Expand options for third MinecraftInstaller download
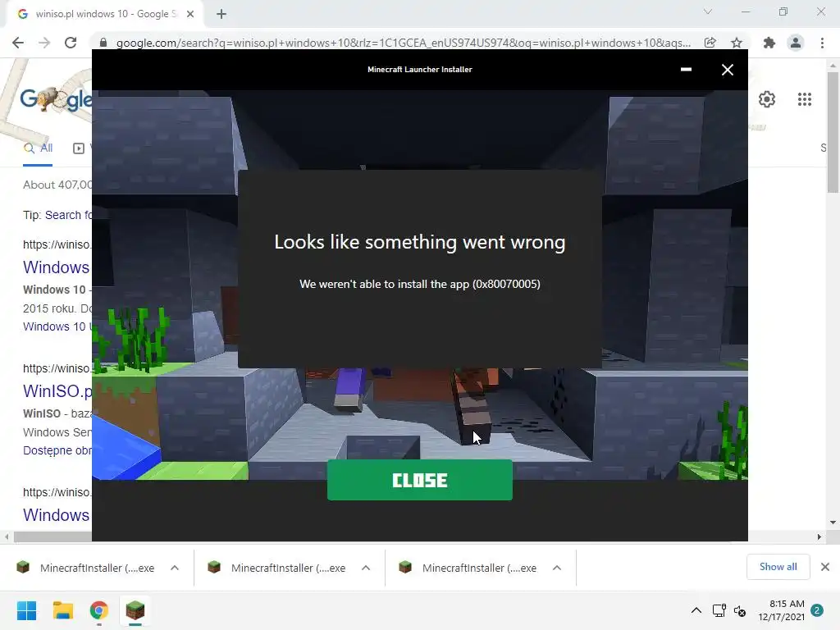This screenshot has width=840, height=630. tap(557, 568)
